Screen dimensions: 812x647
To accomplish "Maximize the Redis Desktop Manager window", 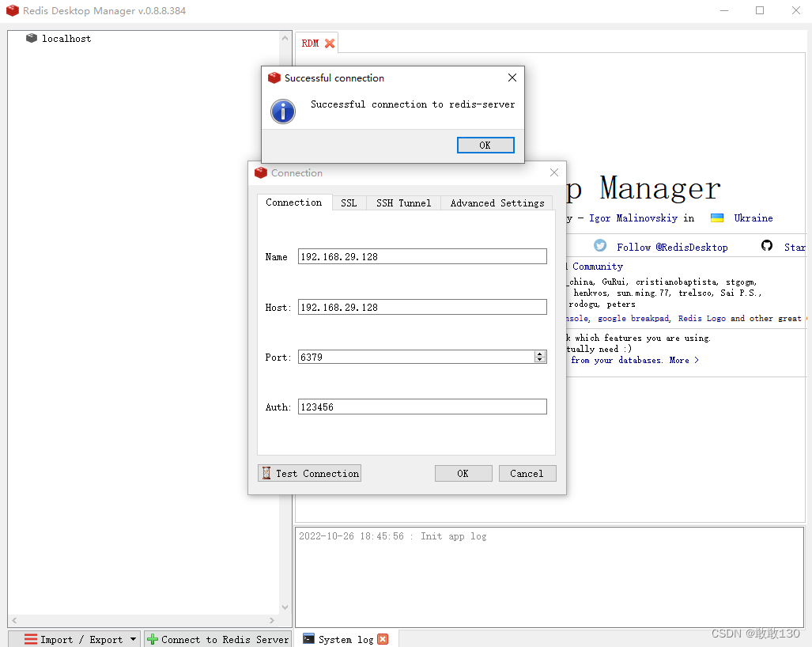I will [x=760, y=10].
